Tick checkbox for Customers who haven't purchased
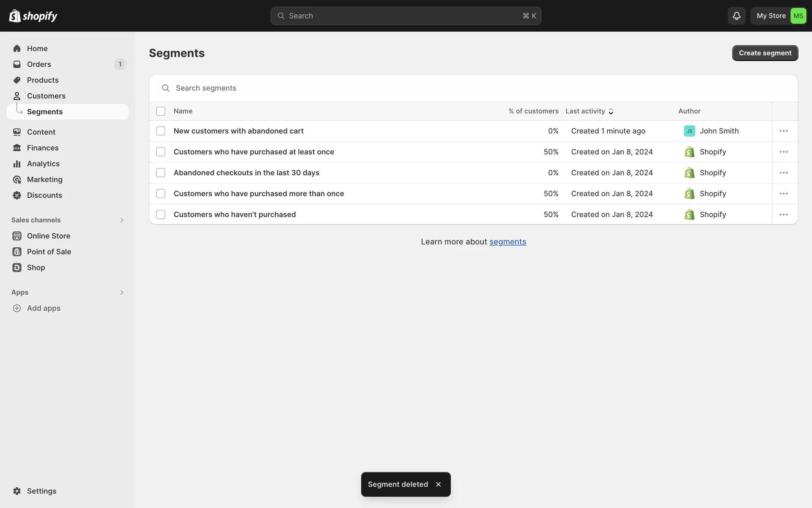 161,215
